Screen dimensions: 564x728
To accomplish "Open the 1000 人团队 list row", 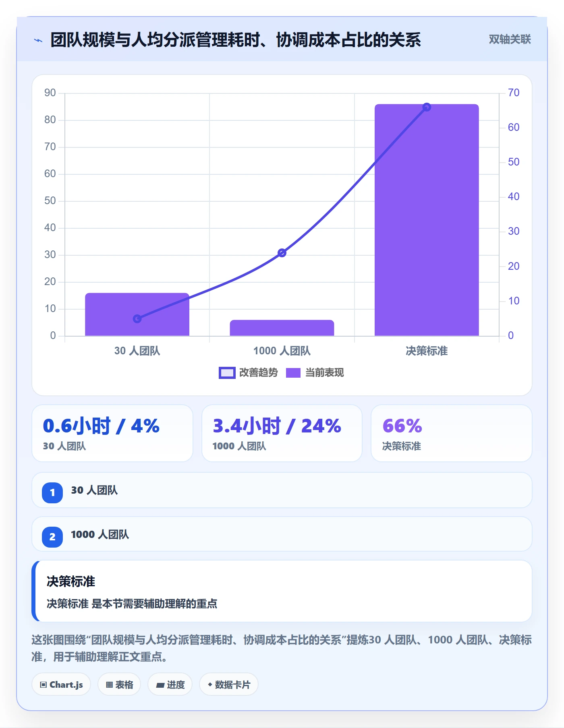I will 282,534.
